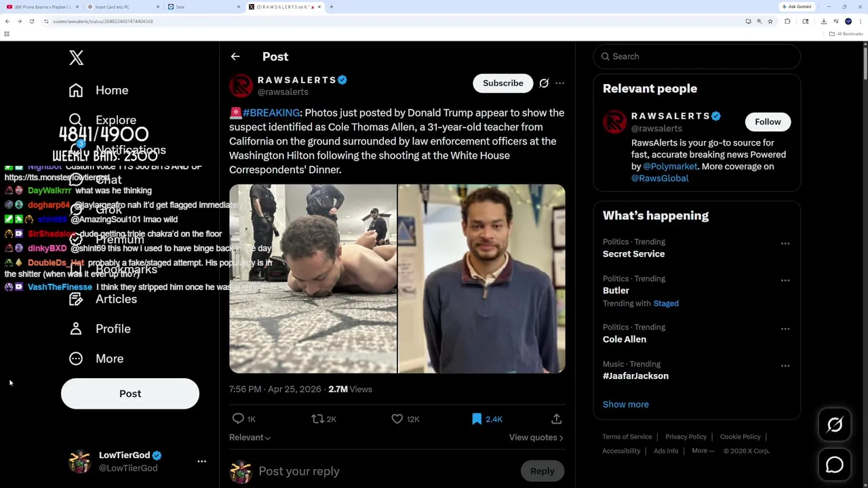Open LowTierGod account options menu

201,461
